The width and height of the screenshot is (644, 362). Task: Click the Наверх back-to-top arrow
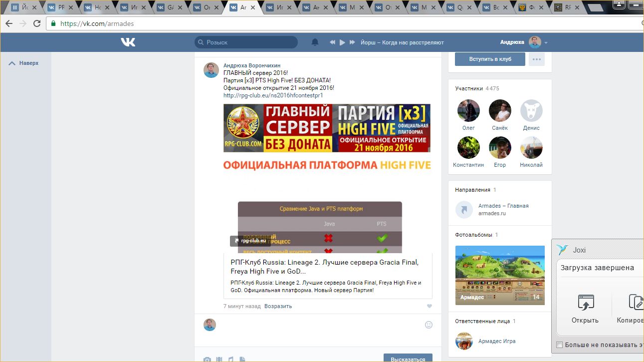click(12, 63)
